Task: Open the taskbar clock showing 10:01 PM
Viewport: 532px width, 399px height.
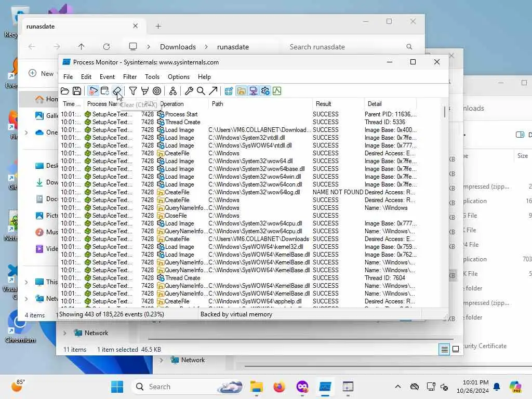Action: (x=472, y=387)
